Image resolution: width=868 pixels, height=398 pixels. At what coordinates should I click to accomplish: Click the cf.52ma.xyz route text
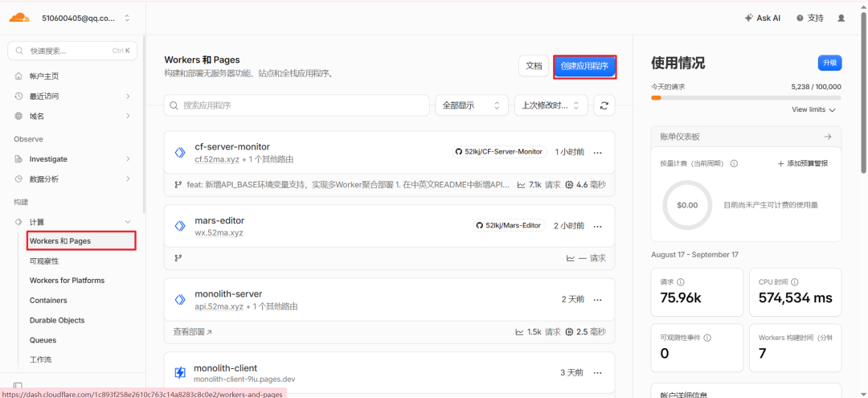tap(217, 159)
